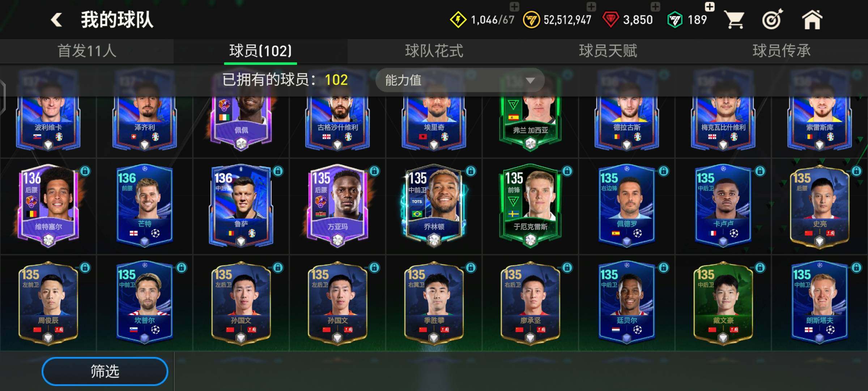Add red gems via plus beside 3,850
Screen dimensions: 868x391
tap(655, 7)
